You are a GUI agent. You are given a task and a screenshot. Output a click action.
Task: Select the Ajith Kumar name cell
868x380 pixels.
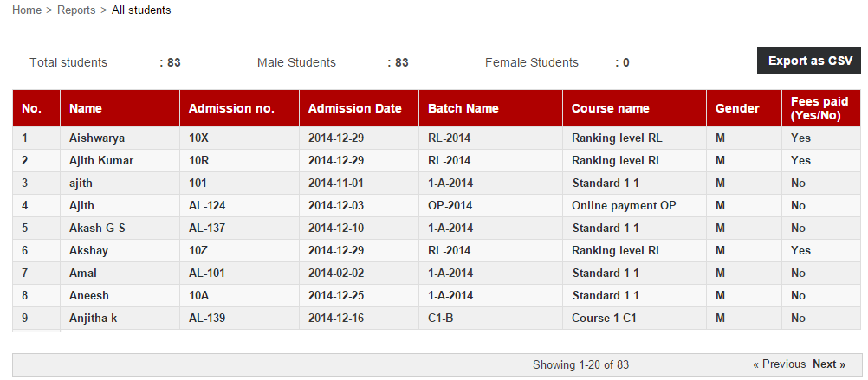[101, 160]
